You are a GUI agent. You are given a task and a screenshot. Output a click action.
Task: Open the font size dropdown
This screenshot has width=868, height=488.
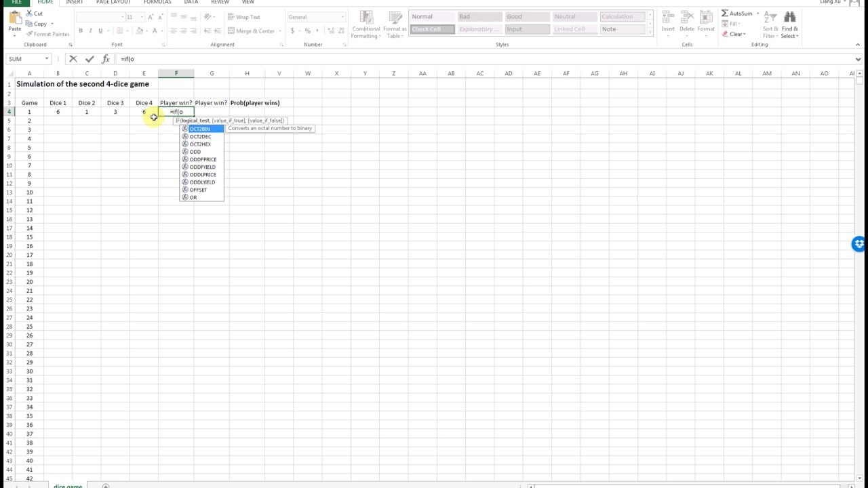pyautogui.click(x=141, y=17)
